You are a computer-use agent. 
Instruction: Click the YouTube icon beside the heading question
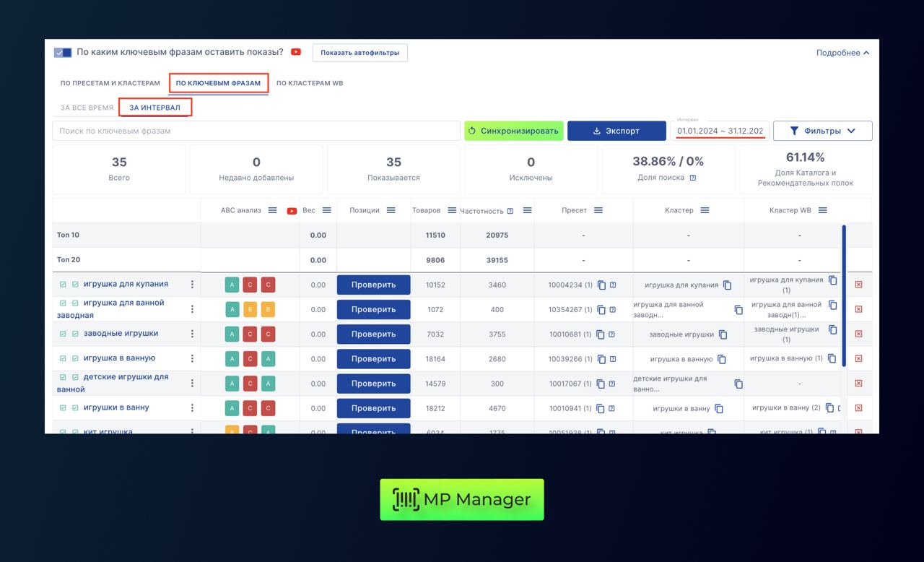(296, 52)
